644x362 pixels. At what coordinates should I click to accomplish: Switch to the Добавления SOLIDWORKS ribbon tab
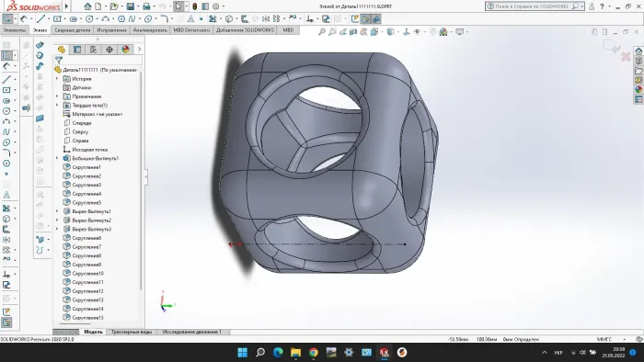(x=245, y=30)
